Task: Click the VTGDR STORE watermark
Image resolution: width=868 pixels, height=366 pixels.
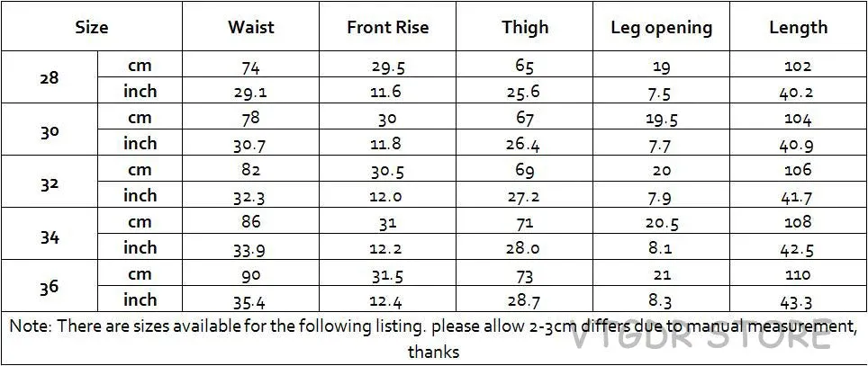Action: click(x=701, y=335)
